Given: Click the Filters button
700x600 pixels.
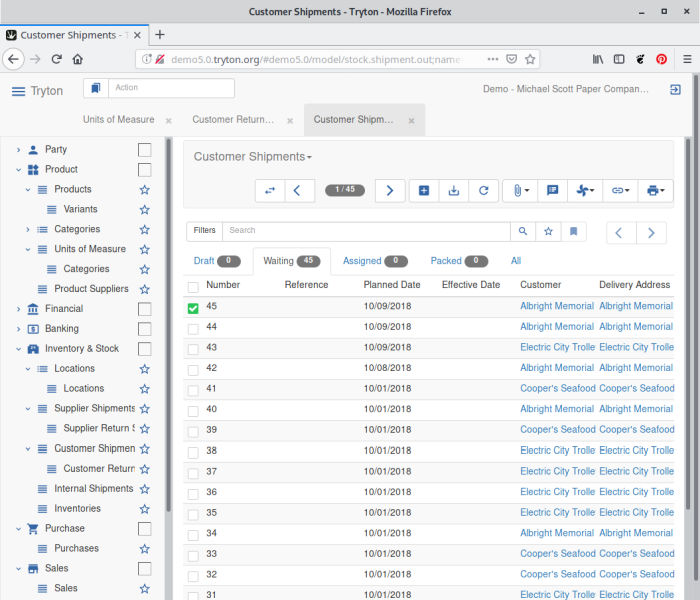Looking at the screenshot, I should (x=204, y=231).
